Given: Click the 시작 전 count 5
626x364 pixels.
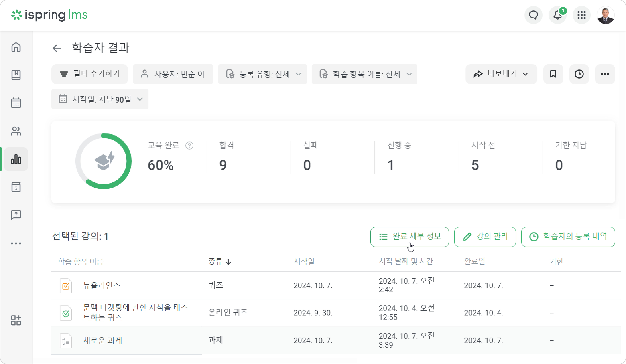Looking at the screenshot, I should pyautogui.click(x=475, y=165).
